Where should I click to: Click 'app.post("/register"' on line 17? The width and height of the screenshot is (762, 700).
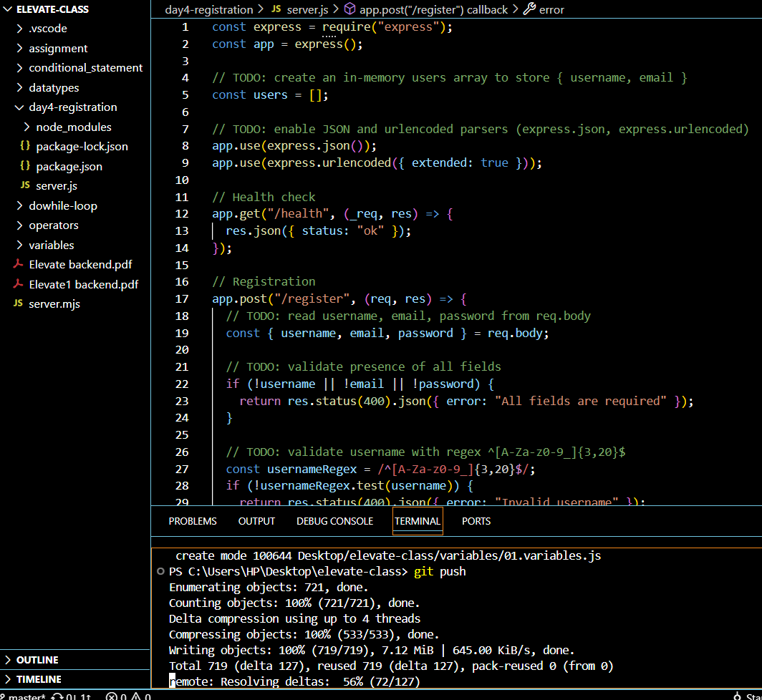point(281,299)
